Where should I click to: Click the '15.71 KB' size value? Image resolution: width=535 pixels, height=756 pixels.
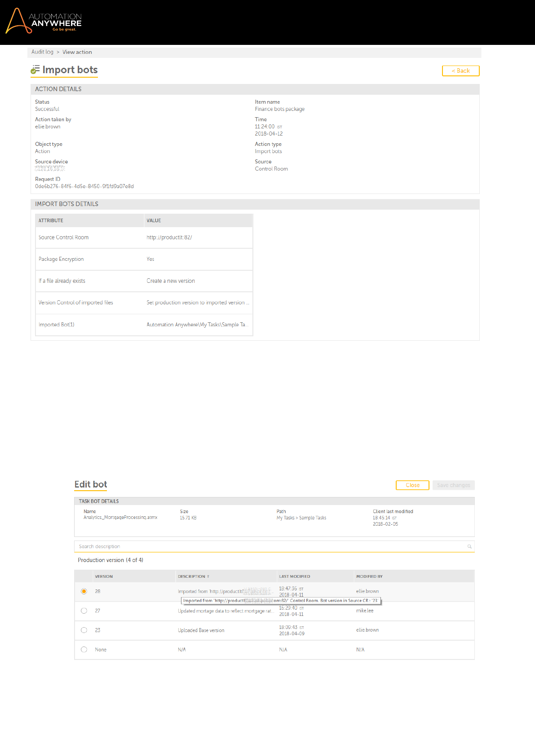click(188, 518)
